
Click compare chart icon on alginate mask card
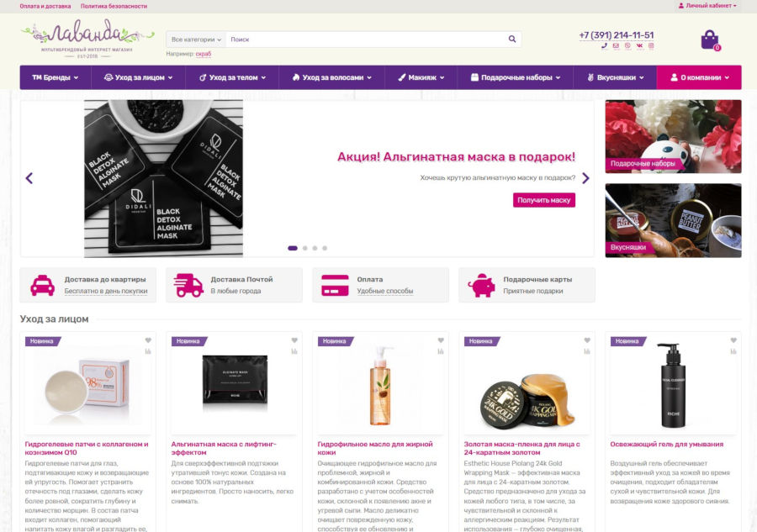click(x=294, y=351)
